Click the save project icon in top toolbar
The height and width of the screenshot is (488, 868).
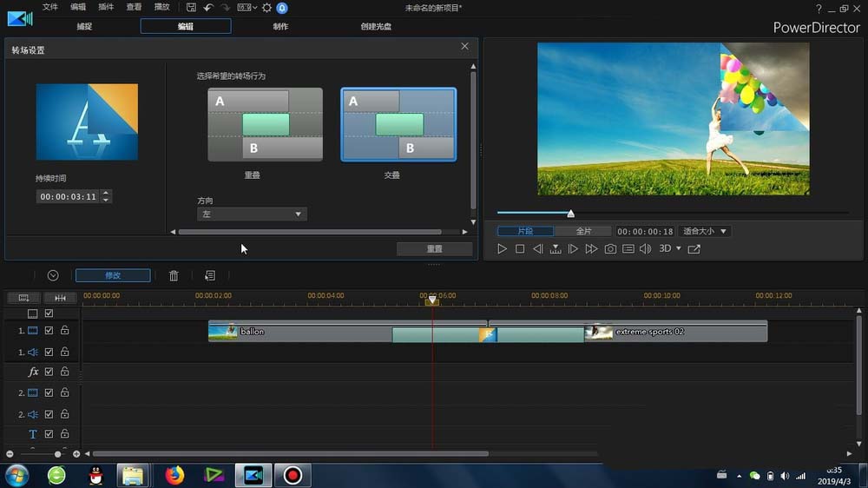coord(191,8)
